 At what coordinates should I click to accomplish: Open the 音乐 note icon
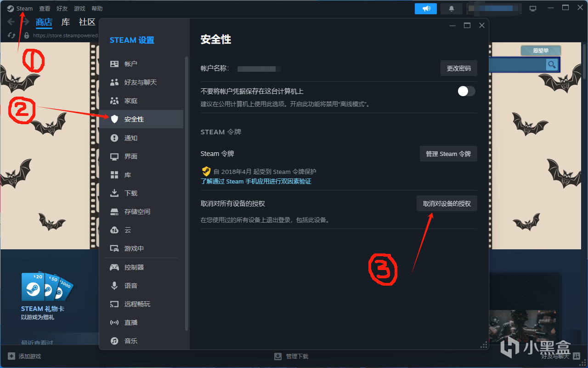(114, 341)
